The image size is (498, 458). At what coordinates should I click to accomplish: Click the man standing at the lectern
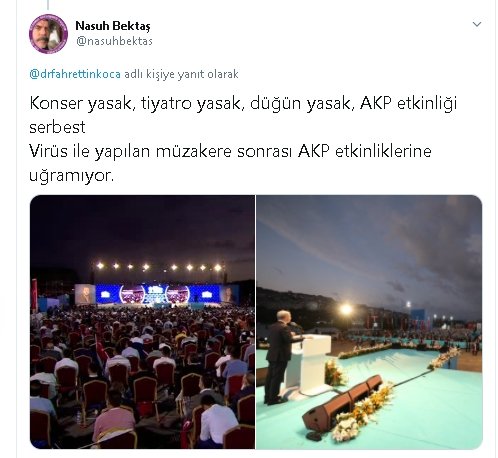click(279, 357)
